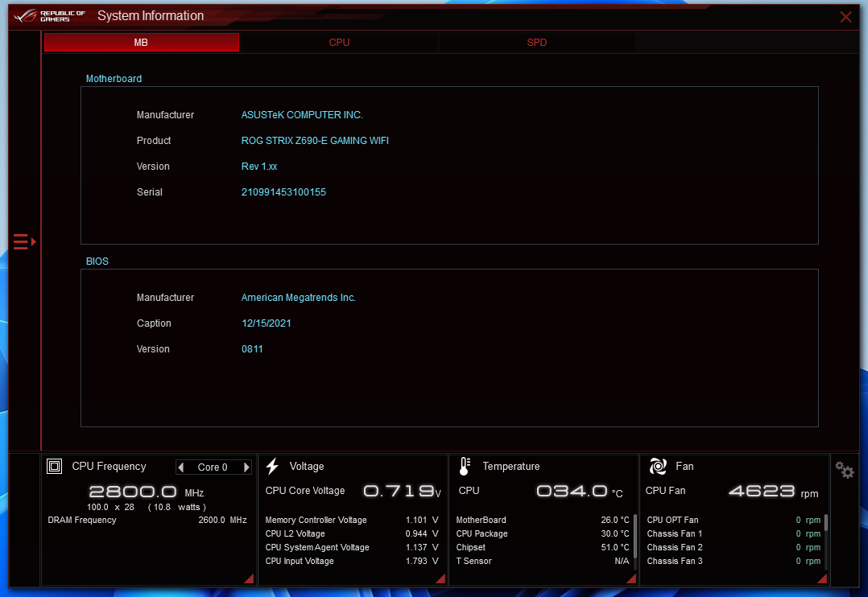Click the 2800.0 MHz CPU frequency reading
868x597 pixels.
point(147,492)
